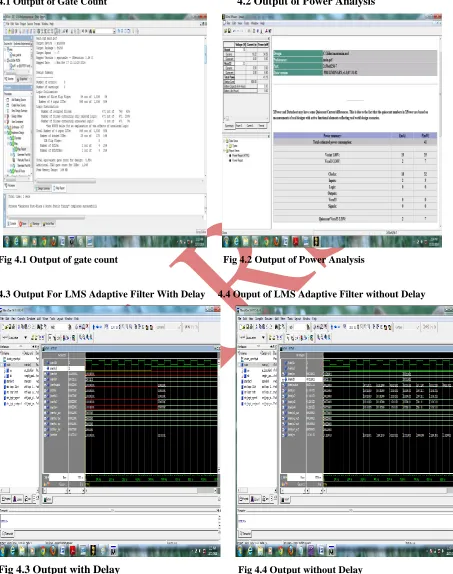The height and width of the screenshot is (574, 453).
Task: Select Transcript tab in Fig 4.4 window
Action: tap(245, 534)
